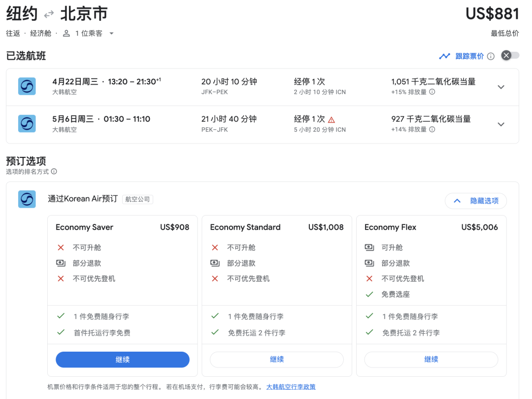
Task: Continue with Economy Flex fare
Action: (431, 360)
